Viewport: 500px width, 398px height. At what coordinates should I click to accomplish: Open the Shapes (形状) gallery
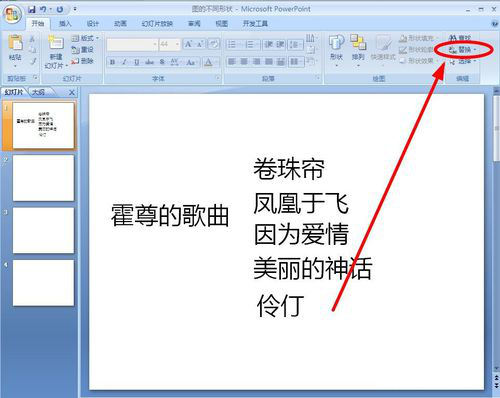click(336, 50)
